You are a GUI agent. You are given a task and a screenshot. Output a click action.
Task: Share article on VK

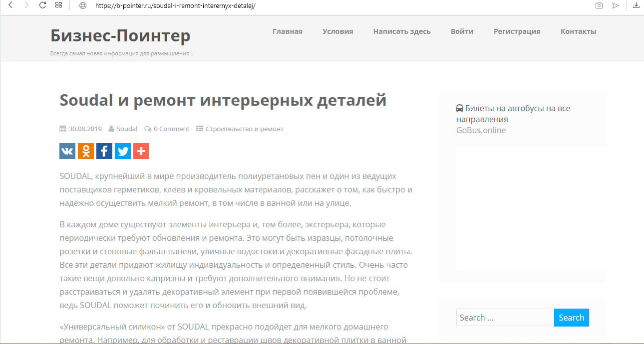tap(67, 151)
